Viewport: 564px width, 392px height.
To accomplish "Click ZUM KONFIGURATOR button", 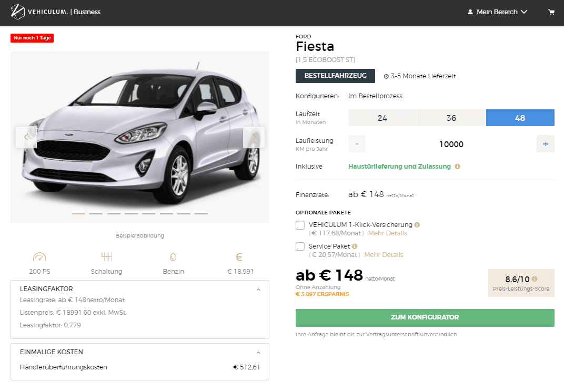I will 425,317.
